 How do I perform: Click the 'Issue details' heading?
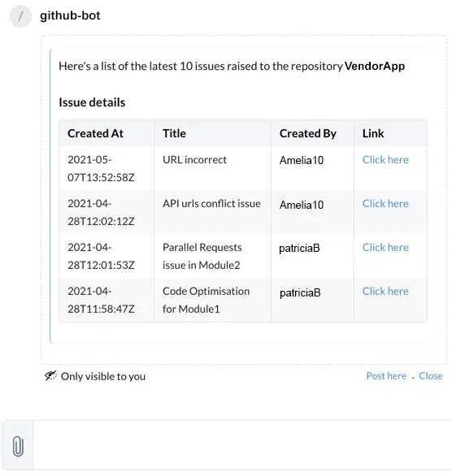pos(92,102)
